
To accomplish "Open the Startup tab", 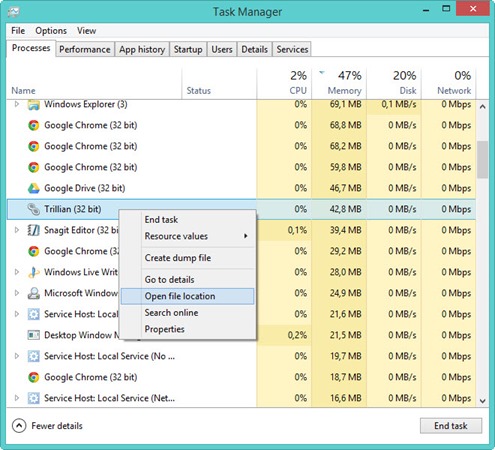I will (188, 49).
